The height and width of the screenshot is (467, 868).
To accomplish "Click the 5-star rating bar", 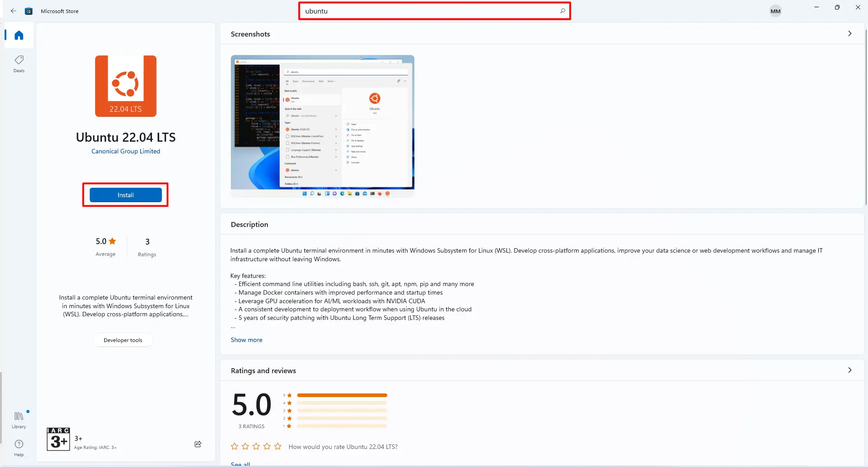I will (x=342, y=395).
